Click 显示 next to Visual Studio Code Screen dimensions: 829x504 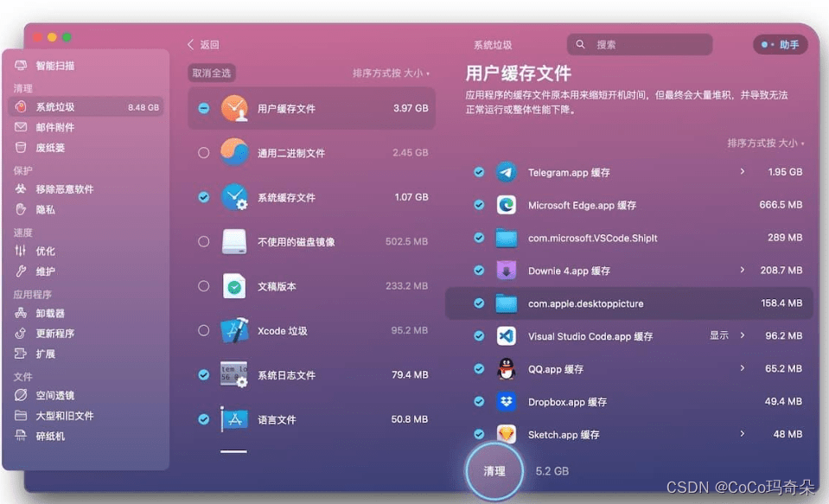pyautogui.click(x=720, y=336)
